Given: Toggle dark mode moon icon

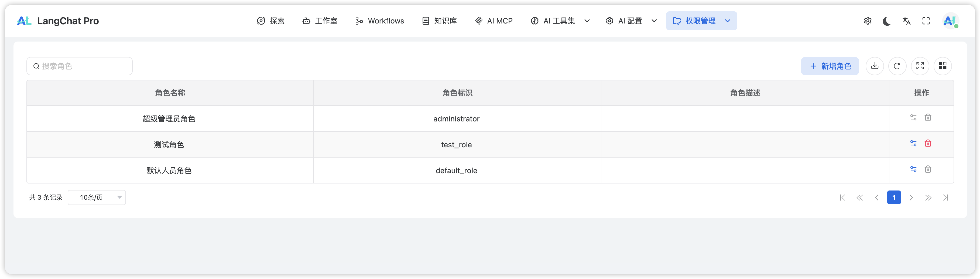Looking at the screenshot, I should [886, 21].
